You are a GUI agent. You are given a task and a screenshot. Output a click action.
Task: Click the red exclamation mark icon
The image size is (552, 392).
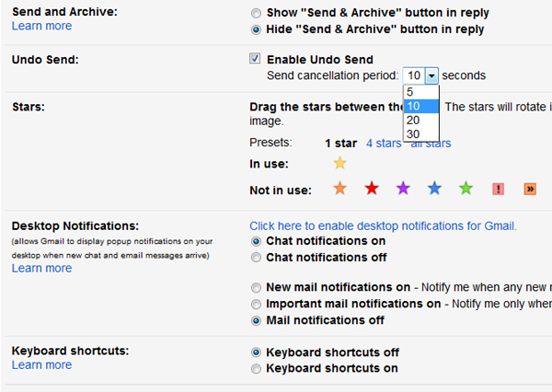[x=498, y=190]
